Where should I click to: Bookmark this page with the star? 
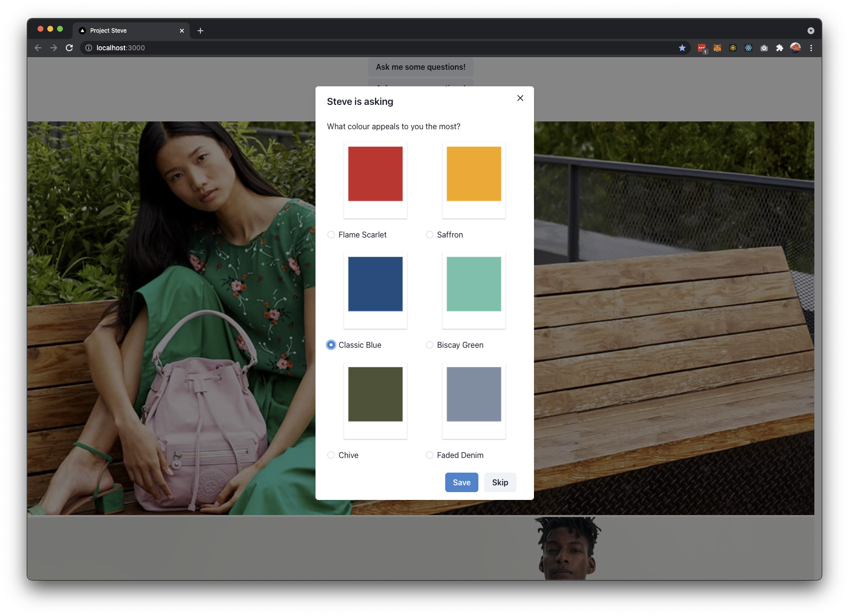coord(682,48)
